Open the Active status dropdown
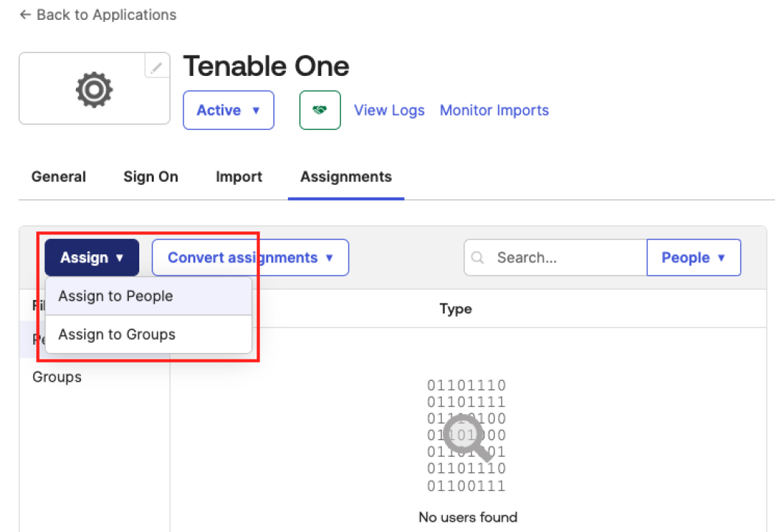Image resolution: width=775 pixels, height=532 pixels. click(228, 111)
